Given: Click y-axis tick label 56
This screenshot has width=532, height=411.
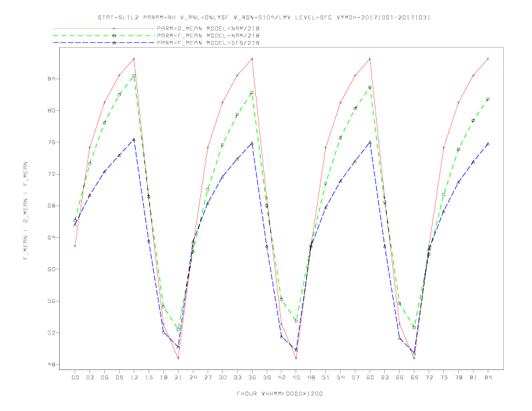Looking at the screenshot, I should pyautogui.click(x=51, y=301).
